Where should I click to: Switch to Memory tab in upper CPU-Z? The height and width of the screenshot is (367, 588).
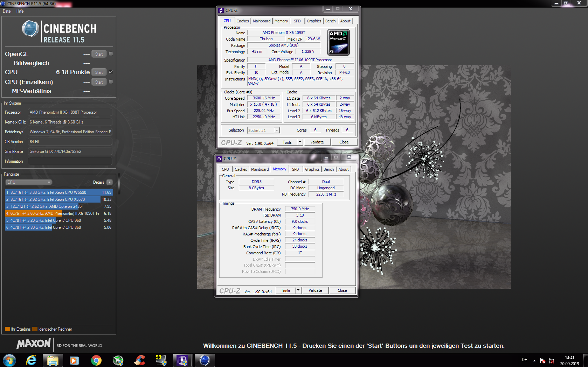pos(281,21)
